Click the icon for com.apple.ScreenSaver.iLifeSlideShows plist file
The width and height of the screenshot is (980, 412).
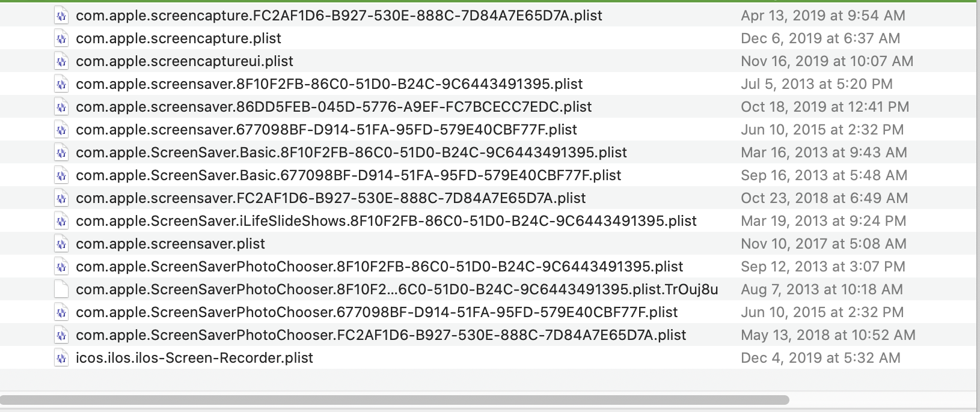coord(61,221)
